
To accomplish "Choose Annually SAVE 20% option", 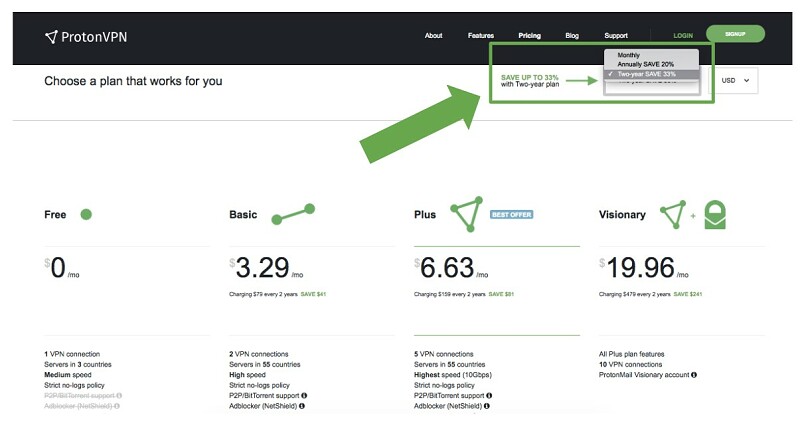I will pos(651,64).
